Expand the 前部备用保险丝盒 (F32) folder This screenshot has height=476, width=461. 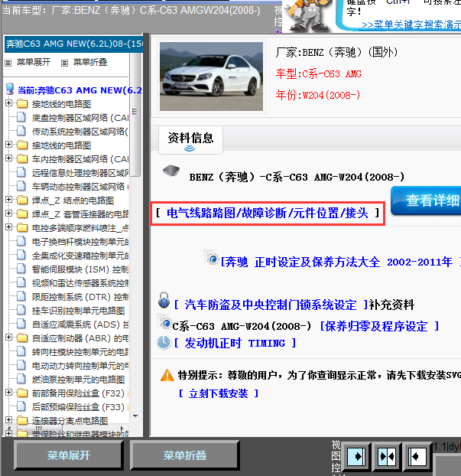(x=9, y=393)
